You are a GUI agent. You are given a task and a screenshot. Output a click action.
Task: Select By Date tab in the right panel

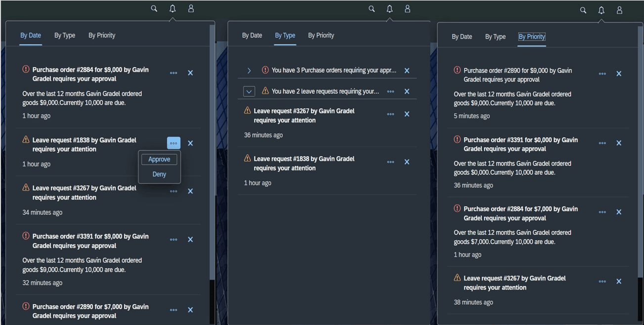click(x=462, y=37)
